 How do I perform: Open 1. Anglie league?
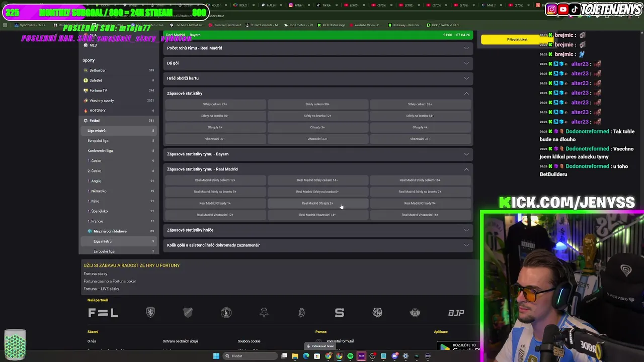(119, 181)
